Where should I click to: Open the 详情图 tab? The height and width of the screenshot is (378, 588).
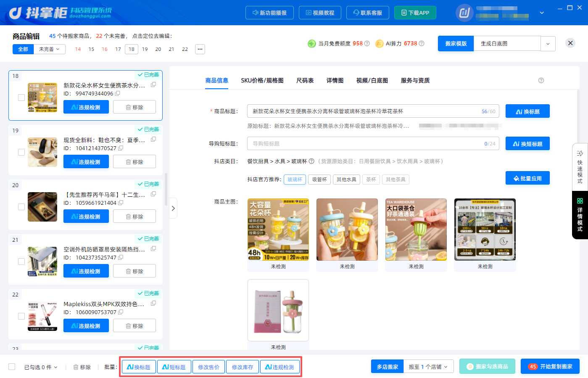(335, 80)
